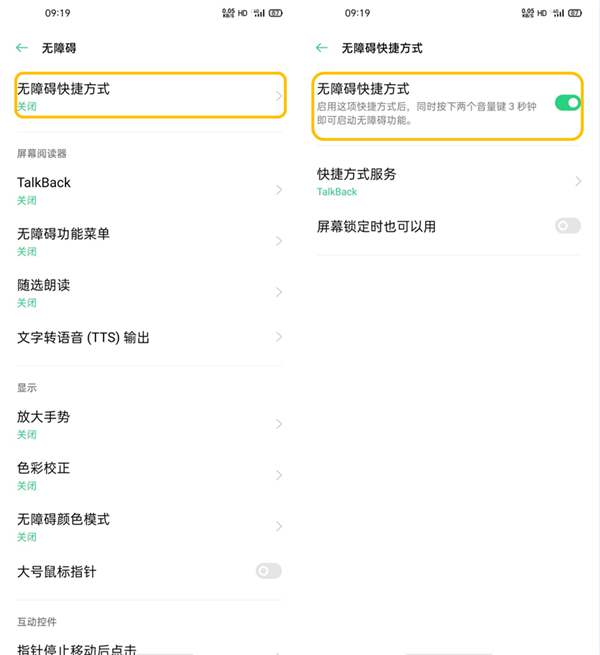Open 无障碍功能菜单 entry

150,241
